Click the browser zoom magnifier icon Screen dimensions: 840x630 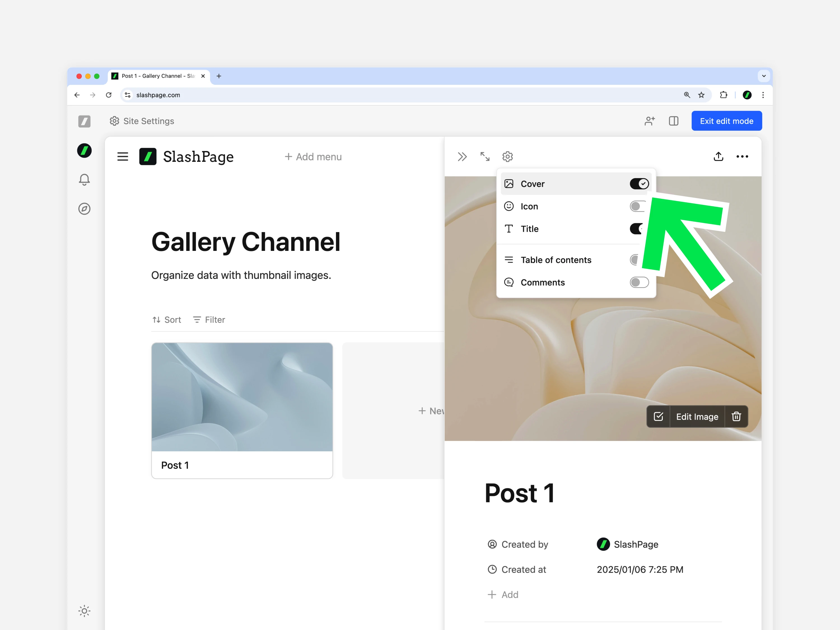click(687, 95)
